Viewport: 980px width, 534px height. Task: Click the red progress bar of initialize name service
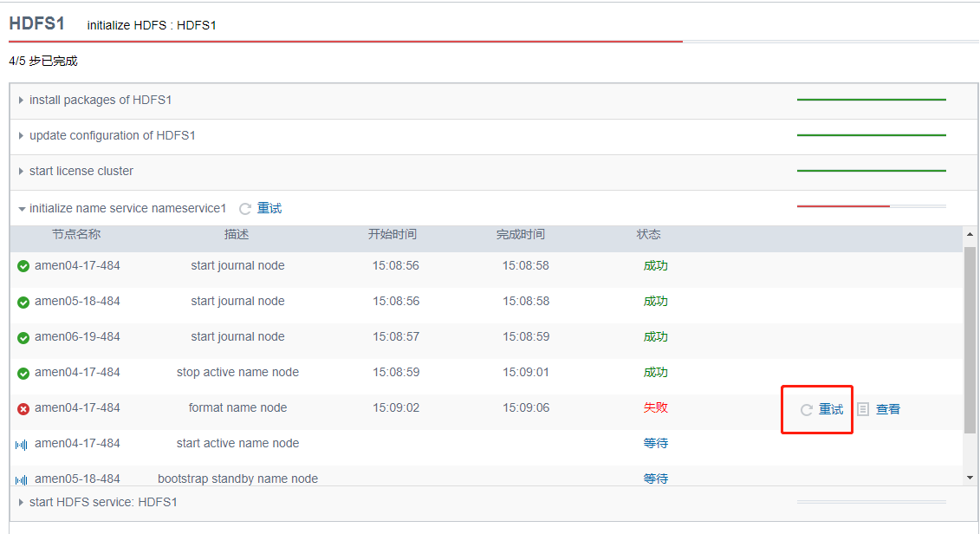coord(843,206)
